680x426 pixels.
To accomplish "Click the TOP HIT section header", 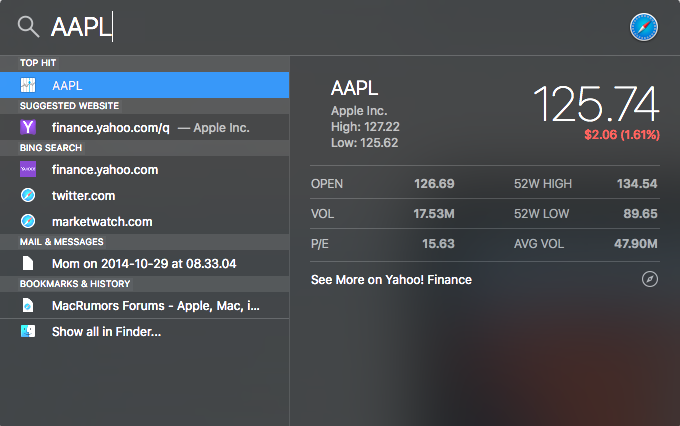I will point(38,63).
